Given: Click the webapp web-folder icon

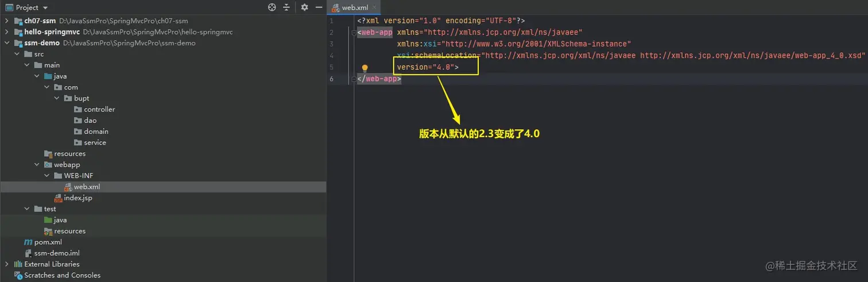Looking at the screenshot, I should (x=48, y=164).
